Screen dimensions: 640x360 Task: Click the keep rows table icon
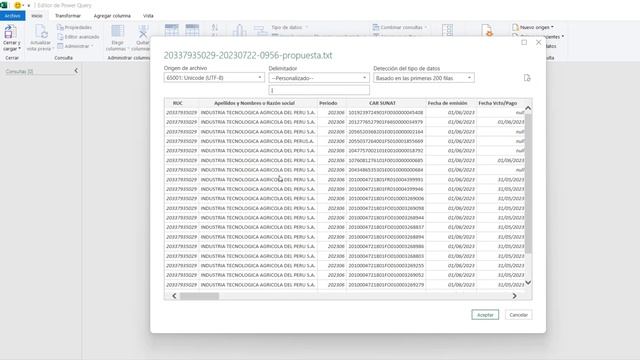171,30
